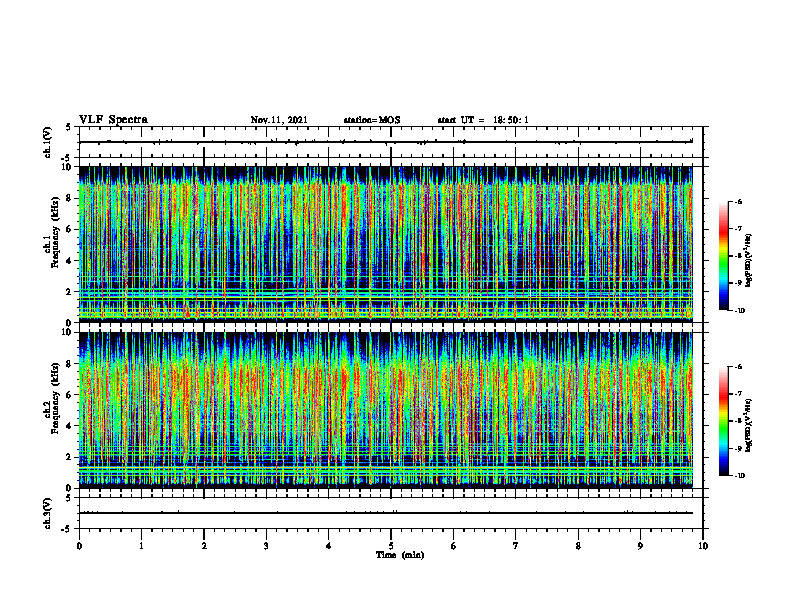Click the ch.3 voltage waveform trace
Viewport: 792px width, 612px height.
(x=386, y=513)
